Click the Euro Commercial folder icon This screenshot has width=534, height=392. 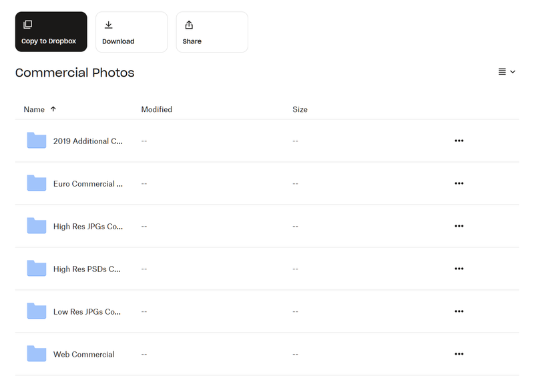tap(37, 183)
